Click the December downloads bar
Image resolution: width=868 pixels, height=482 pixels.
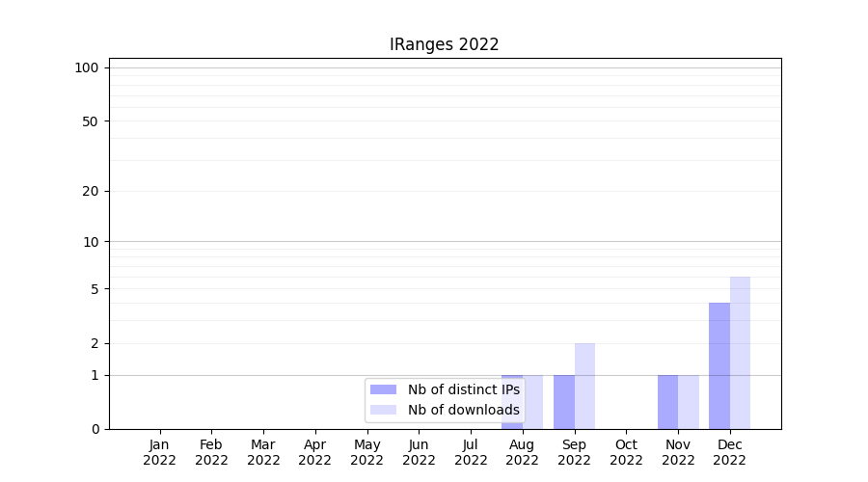point(740,353)
